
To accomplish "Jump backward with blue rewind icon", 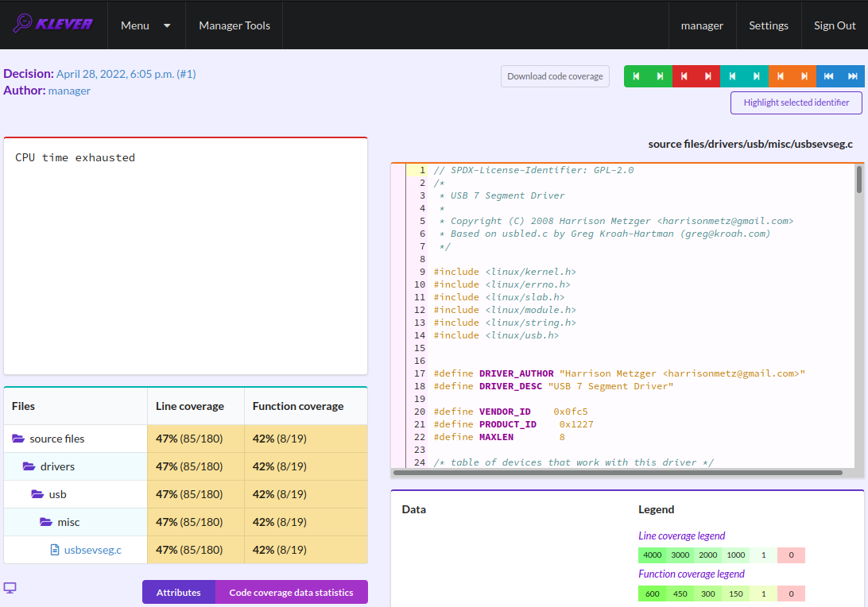I will 829,76.
